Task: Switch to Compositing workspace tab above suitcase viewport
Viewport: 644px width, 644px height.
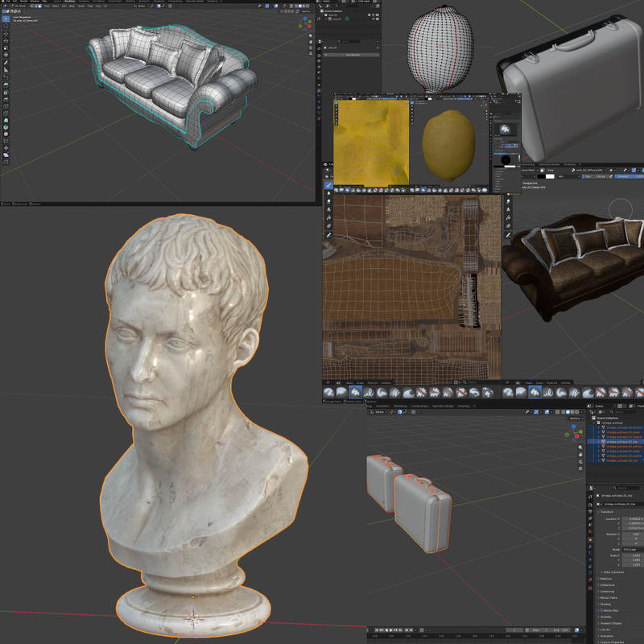Action: (419, 407)
